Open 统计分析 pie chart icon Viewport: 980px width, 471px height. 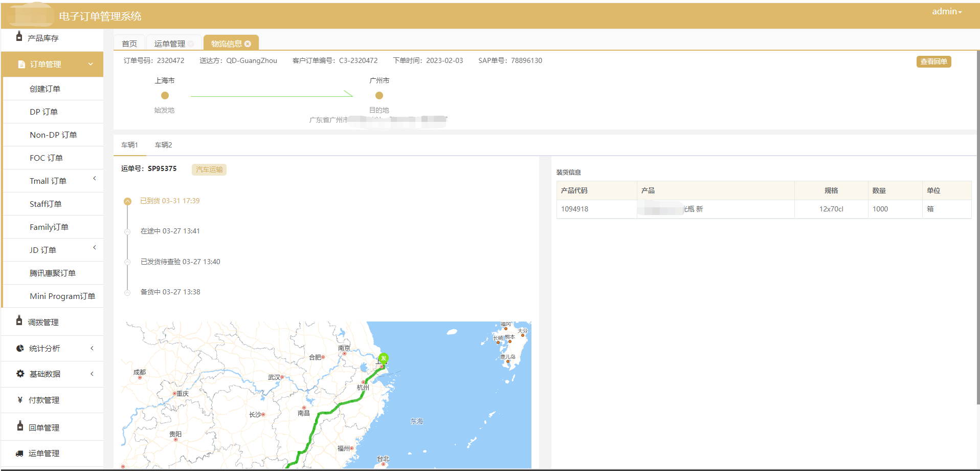[20, 348]
